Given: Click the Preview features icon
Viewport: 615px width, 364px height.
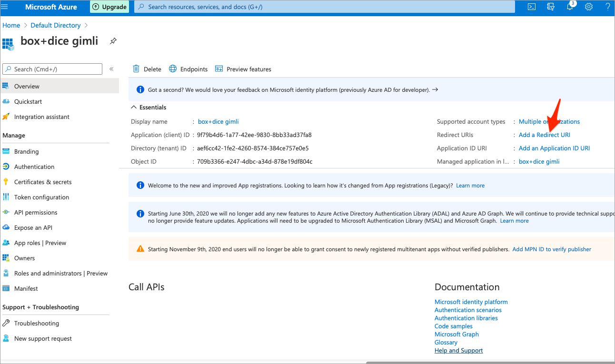Looking at the screenshot, I should tap(219, 69).
